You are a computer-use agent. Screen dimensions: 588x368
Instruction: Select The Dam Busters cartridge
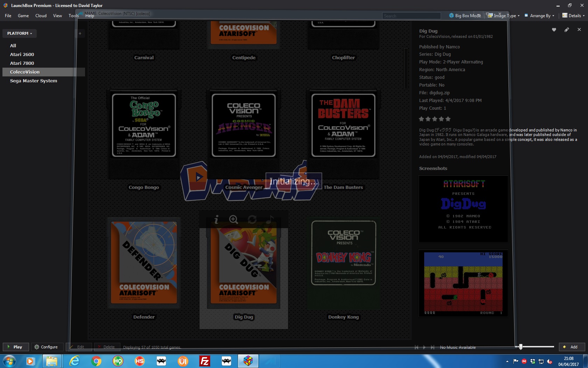(x=343, y=133)
